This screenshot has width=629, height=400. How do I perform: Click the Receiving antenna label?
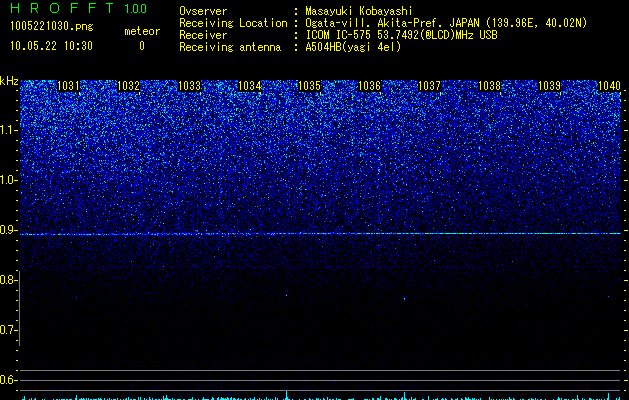pos(230,47)
